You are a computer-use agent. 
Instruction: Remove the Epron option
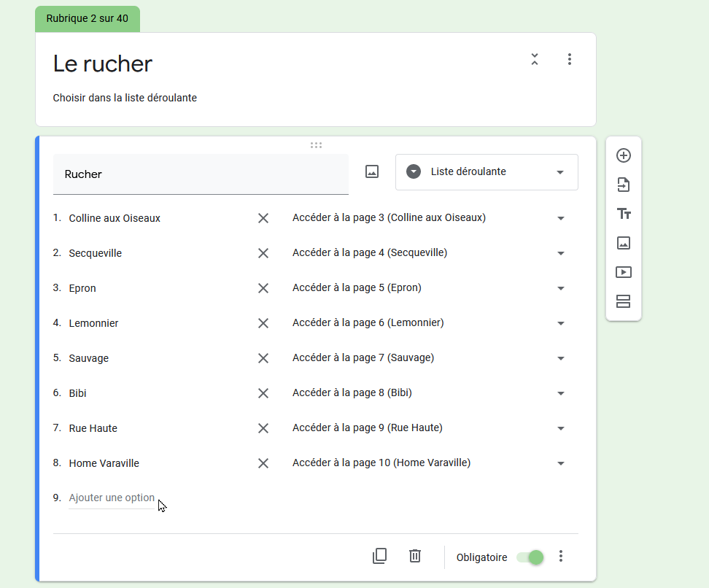click(263, 288)
